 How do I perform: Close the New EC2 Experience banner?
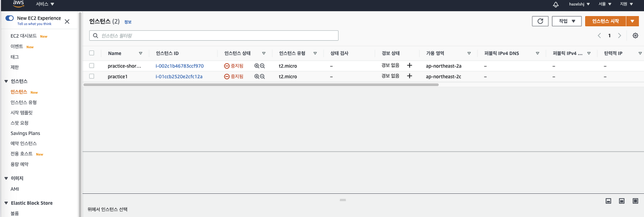(x=67, y=21)
